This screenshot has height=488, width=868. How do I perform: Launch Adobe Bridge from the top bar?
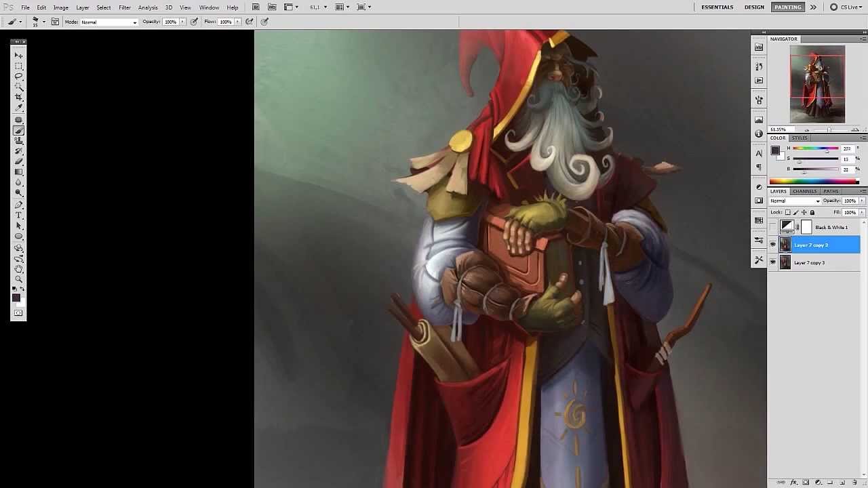tap(256, 7)
